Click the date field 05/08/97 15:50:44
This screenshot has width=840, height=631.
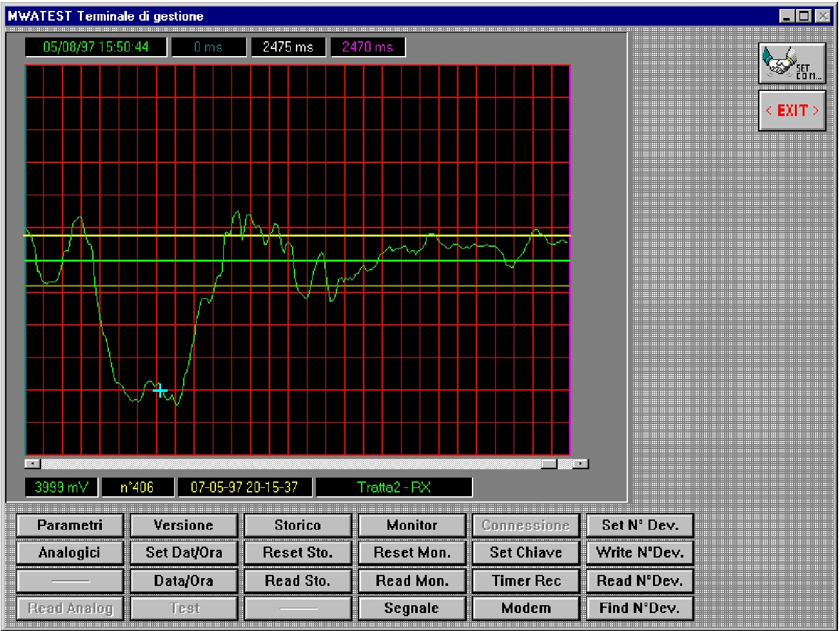(96, 47)
